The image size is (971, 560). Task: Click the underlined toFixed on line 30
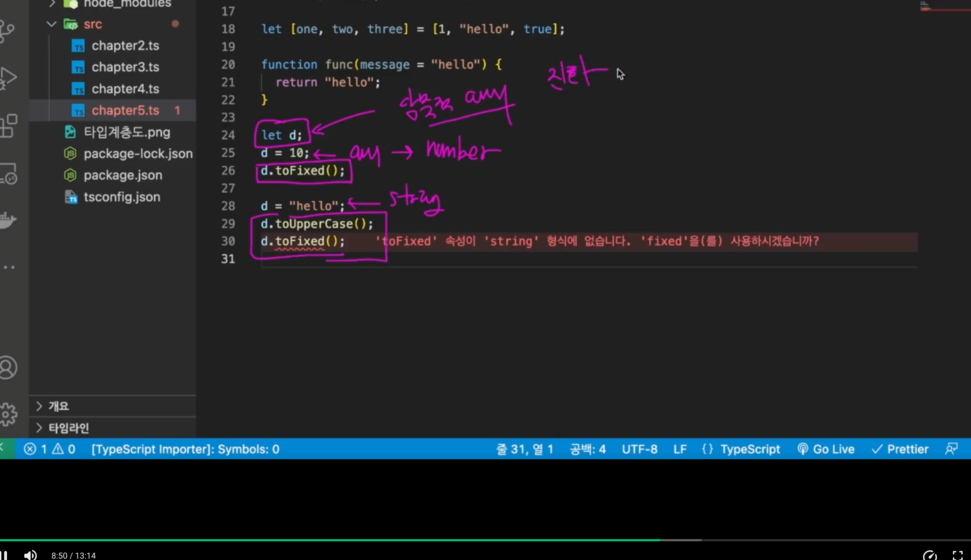[x=300, y=241]
